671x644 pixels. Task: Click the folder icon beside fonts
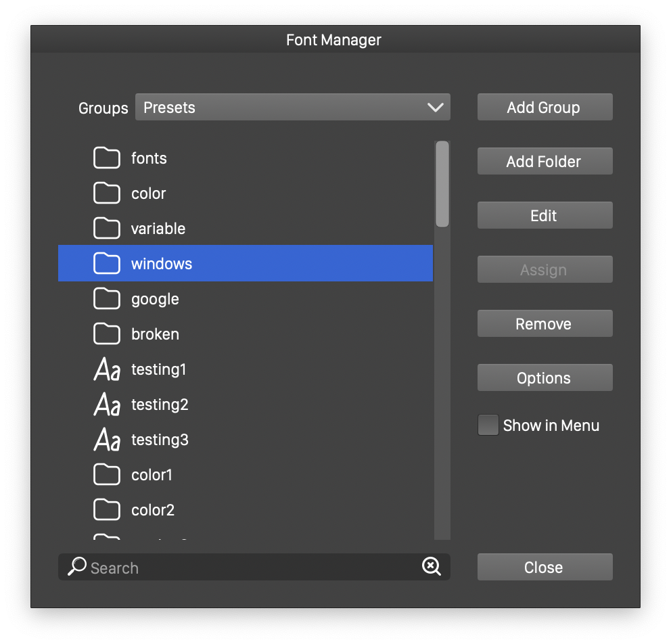pos(106,158)
